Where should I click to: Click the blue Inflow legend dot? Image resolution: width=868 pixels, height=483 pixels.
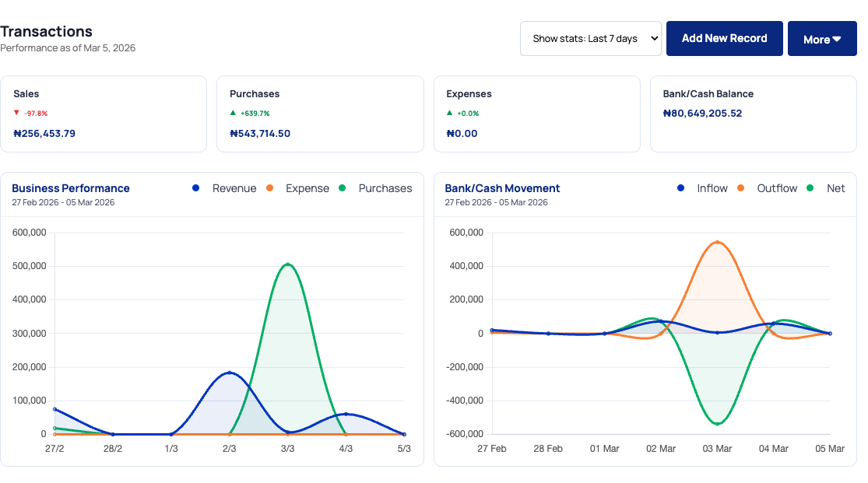(682, 188)
